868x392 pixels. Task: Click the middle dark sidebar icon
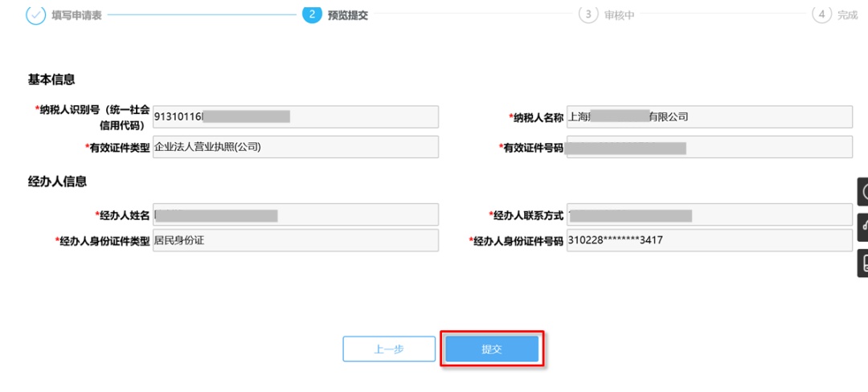pyautogui.click(x=862, y=227)
